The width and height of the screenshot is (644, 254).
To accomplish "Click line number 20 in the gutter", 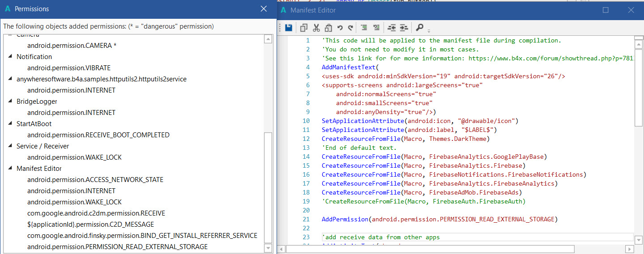I will (x=306, y=210).
